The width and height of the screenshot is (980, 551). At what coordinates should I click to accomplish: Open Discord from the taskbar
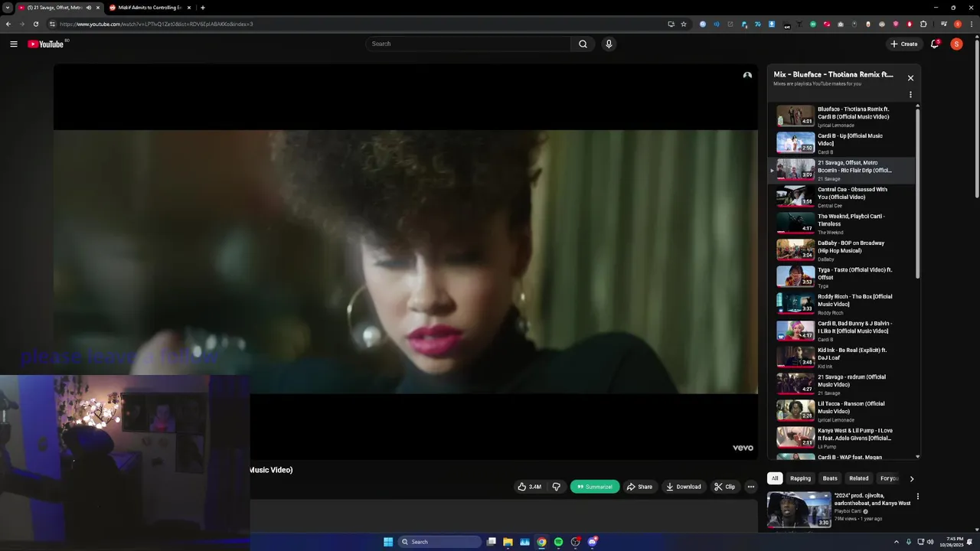[x=592, y=542]
